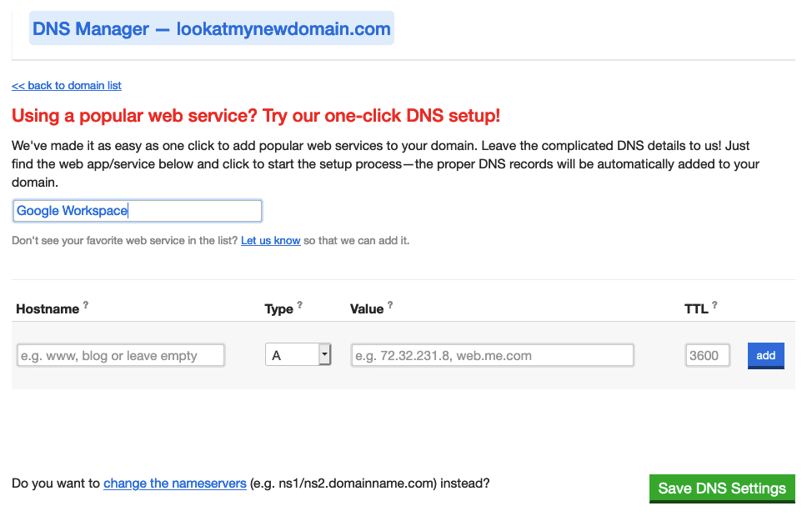812x531 pixels.
Task: Click the help icon beside TTL
Action: (714, 306)
